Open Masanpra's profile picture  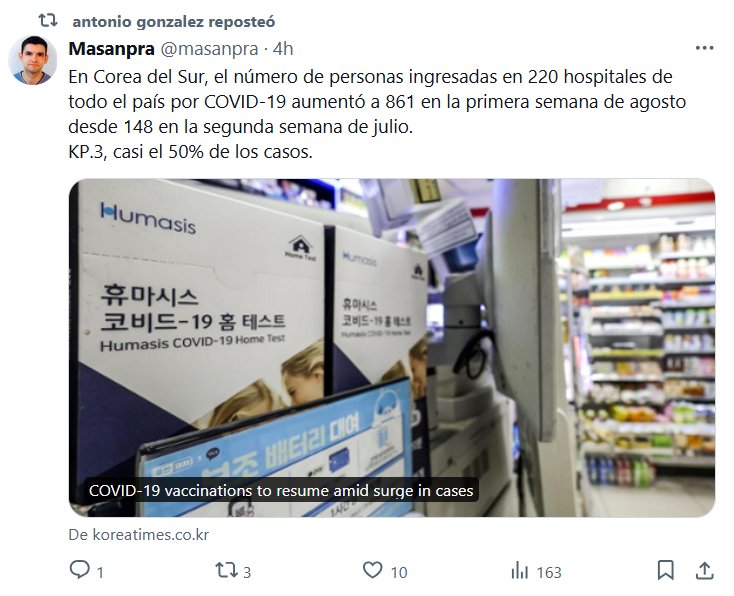click(x=33, y=60)
